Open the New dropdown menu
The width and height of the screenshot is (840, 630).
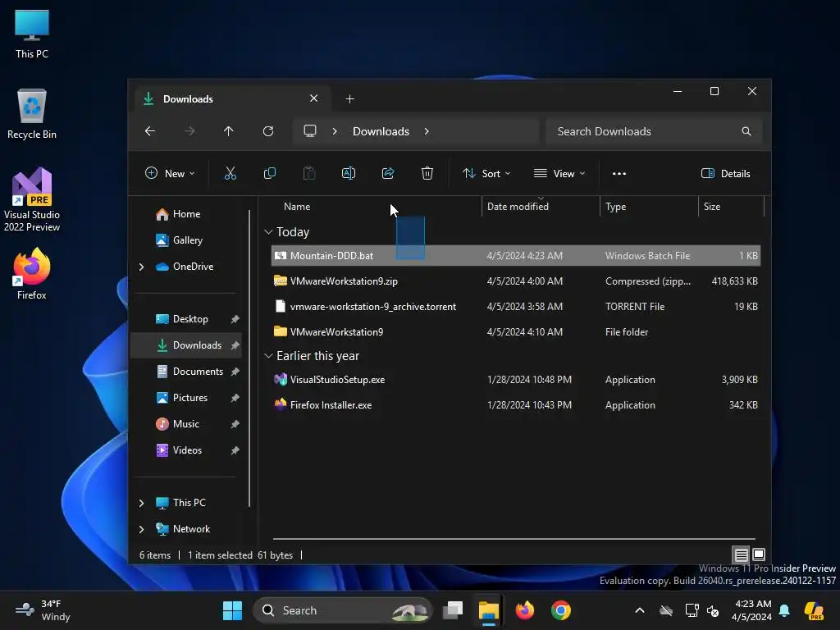[x=170, y=174]
